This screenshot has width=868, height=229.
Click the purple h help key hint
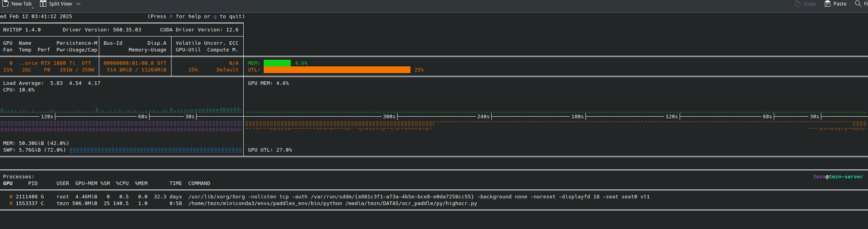(171, 16)
